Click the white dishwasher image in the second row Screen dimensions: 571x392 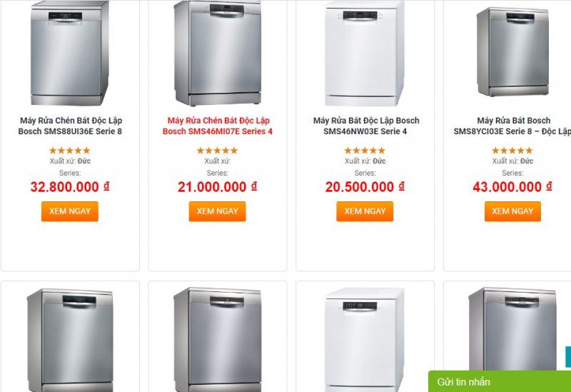[365, 339]
